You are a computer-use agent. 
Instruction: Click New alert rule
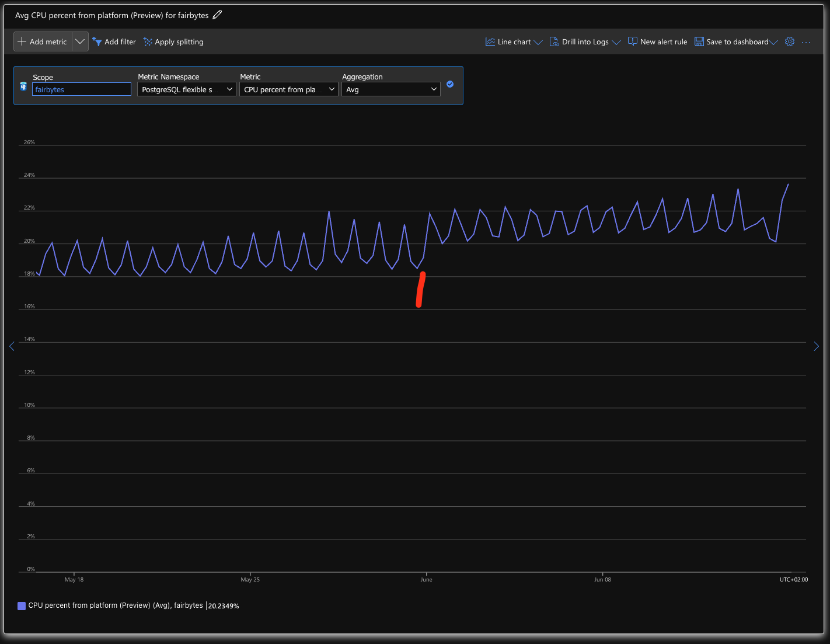657,41
